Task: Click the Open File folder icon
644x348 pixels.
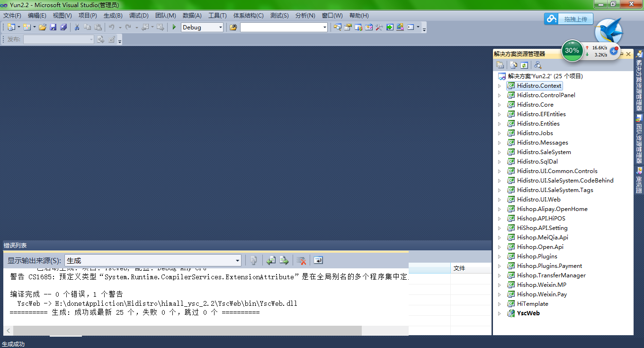Action: coord(43,27)
